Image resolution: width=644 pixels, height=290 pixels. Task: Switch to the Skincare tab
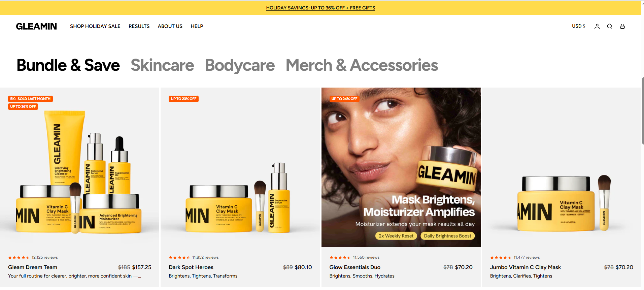pyautogui.click(x=162, y=65)
